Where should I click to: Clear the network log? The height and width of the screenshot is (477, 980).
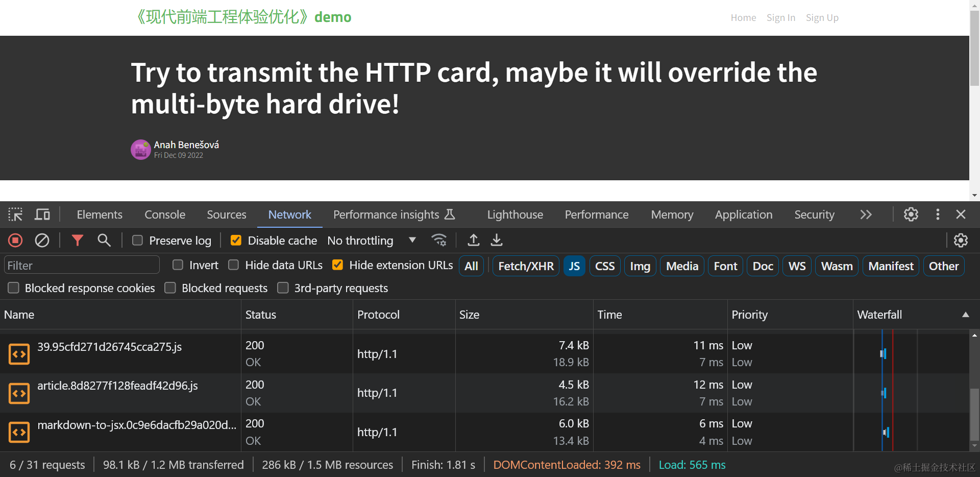point(42,240)
